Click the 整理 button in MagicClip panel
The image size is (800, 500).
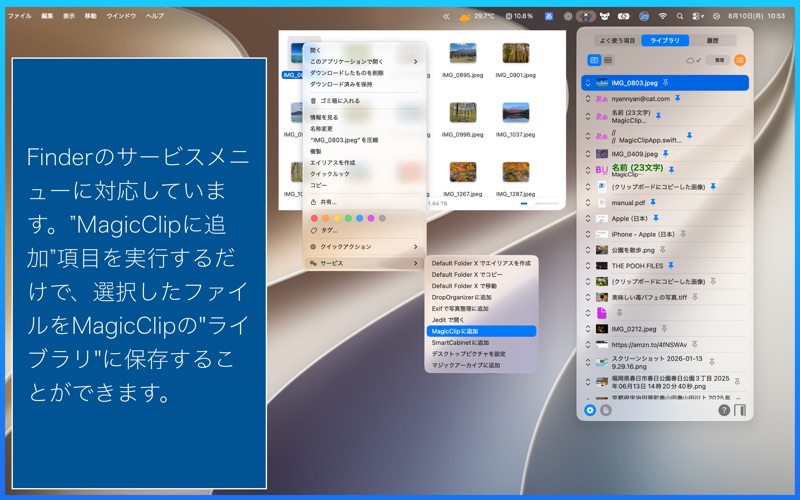[719, 60]
